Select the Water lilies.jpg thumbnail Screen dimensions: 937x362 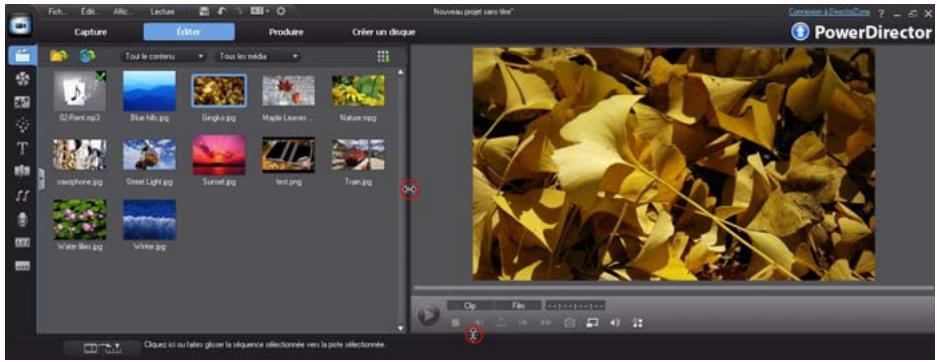[79, 219]
